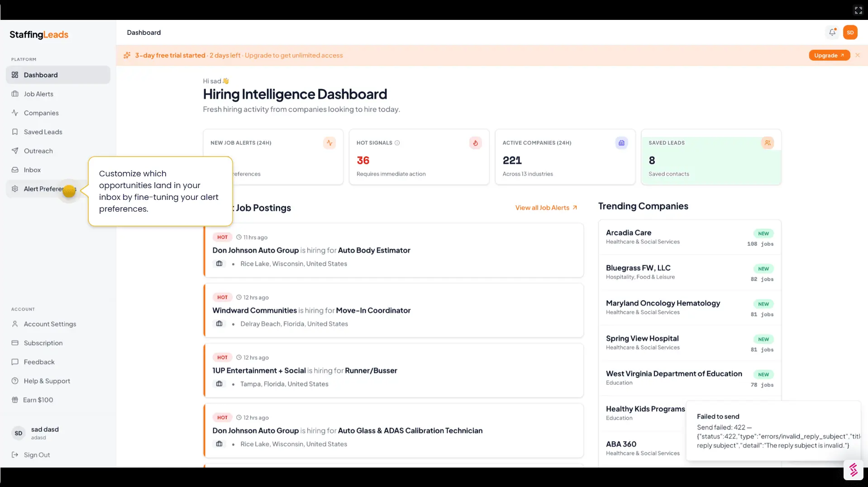868x487 pixels.
Task: Open Job Alerts in sidebar
Action: pos(58,94)
